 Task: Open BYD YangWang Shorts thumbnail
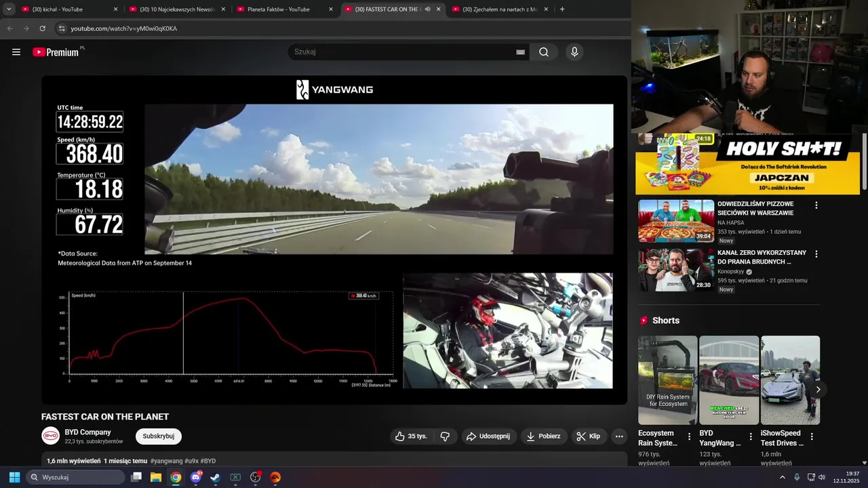[x=729, y=380]
